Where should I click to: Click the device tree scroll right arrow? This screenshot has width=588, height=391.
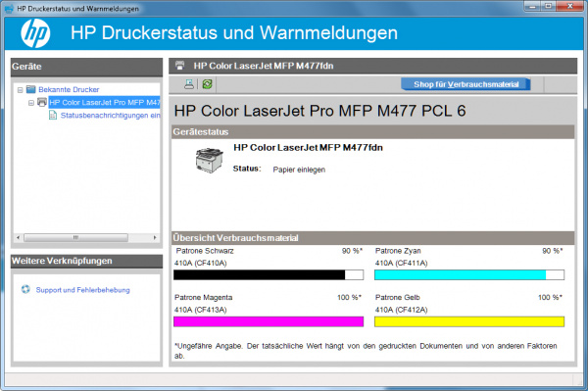155,238
